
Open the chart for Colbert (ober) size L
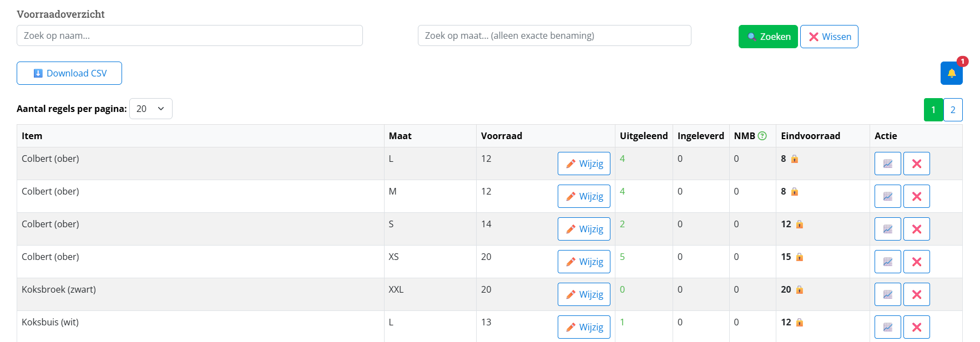[x=887, y=164]
